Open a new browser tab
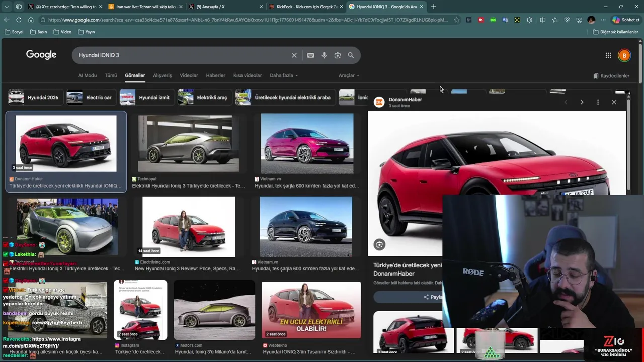644x362 pixels. pyautogui.click(x=433, y=7)
